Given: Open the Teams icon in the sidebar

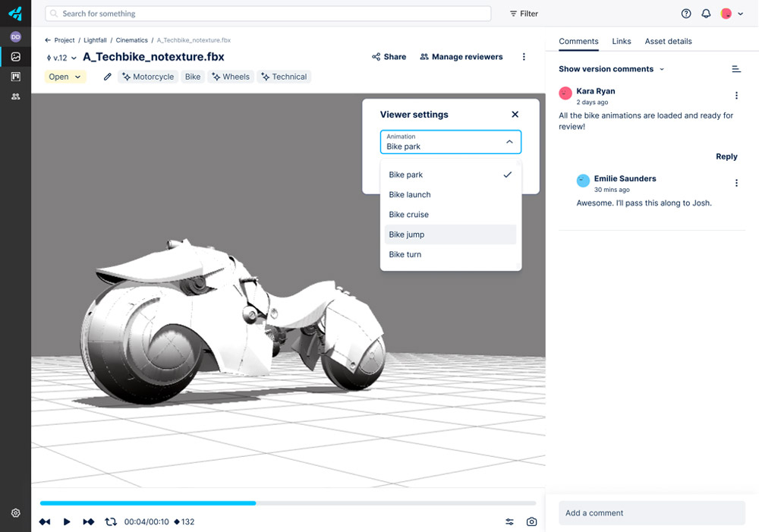Looking at the screenshot, I should pos(15,96).
